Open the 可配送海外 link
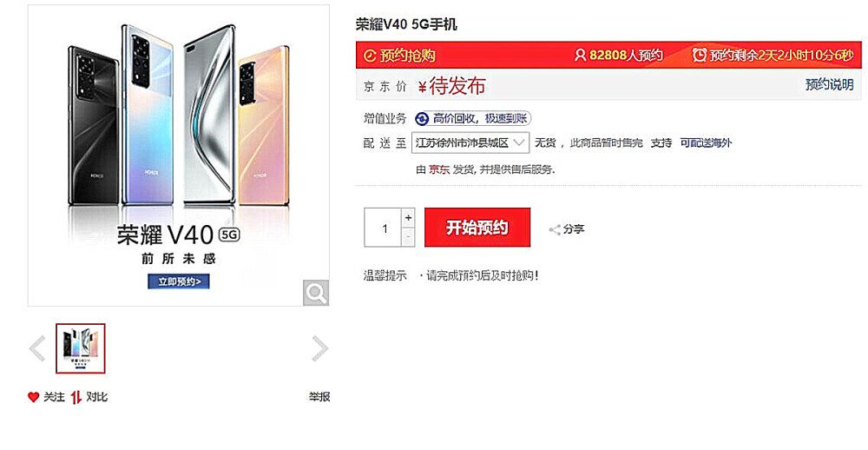The image size is (868, 450). click(x=706, y=143)
